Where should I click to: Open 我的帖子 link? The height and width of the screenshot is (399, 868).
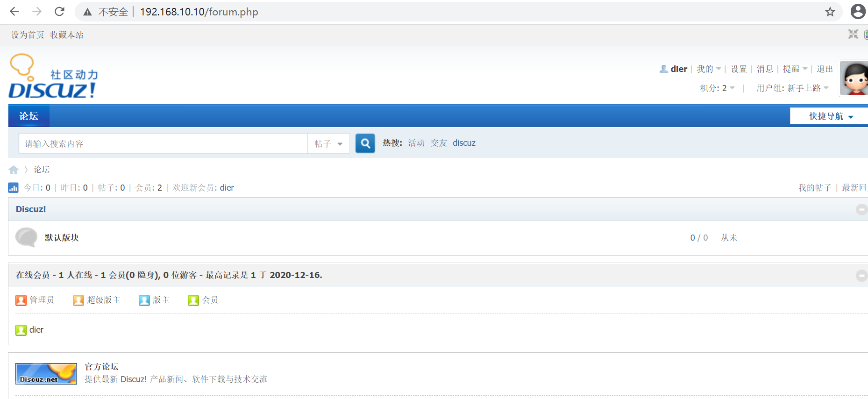(815, 188)
